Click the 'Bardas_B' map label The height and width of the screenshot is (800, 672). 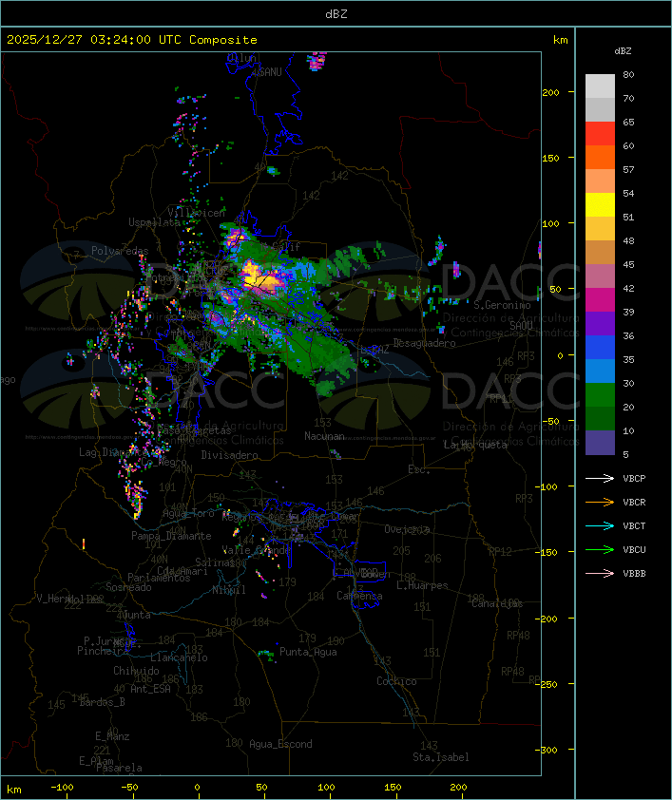click(x=102, y=702)
